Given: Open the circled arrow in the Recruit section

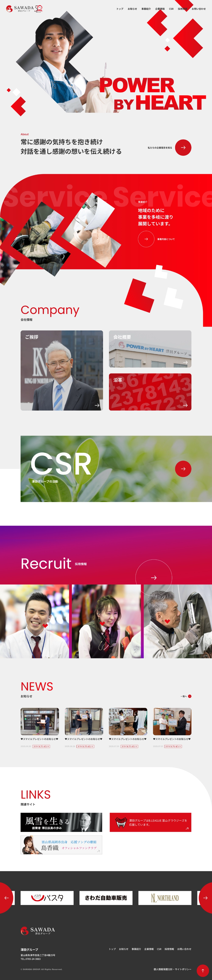Looking at the screenshot, I should pyautogui.click(x=154, y=577).
